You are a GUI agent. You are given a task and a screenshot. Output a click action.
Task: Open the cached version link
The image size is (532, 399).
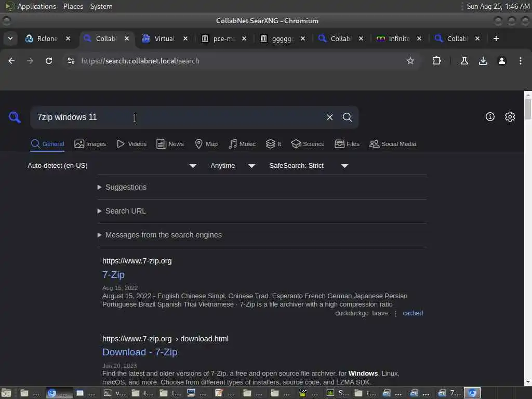(413, 313)
